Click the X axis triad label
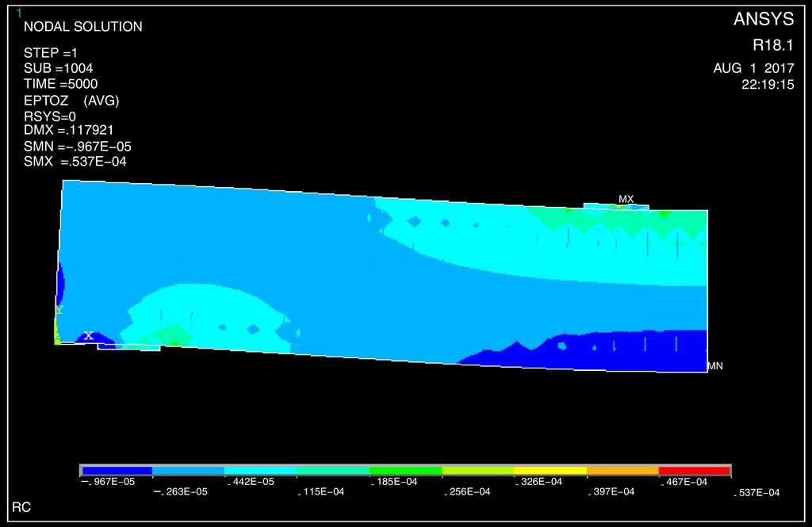Viewport: 812px width, 527px height. click(89, 336)
